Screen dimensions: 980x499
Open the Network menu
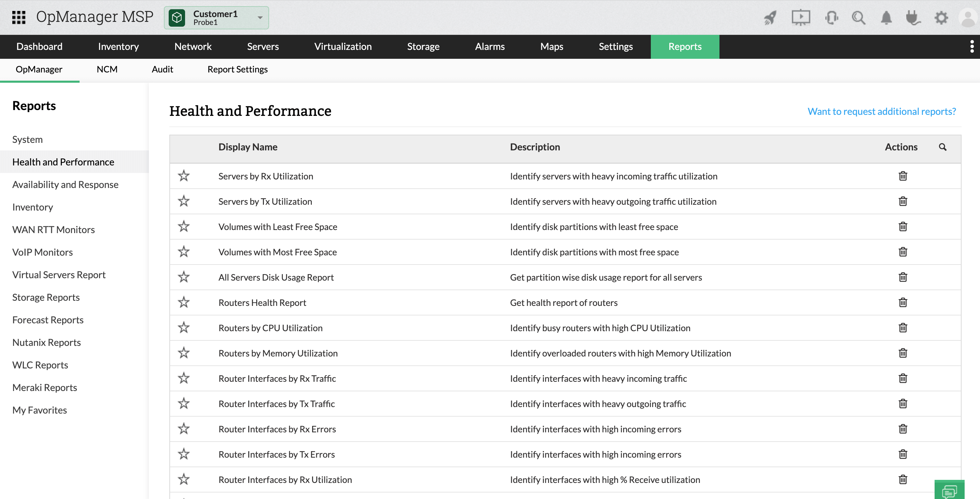(193, 46)
